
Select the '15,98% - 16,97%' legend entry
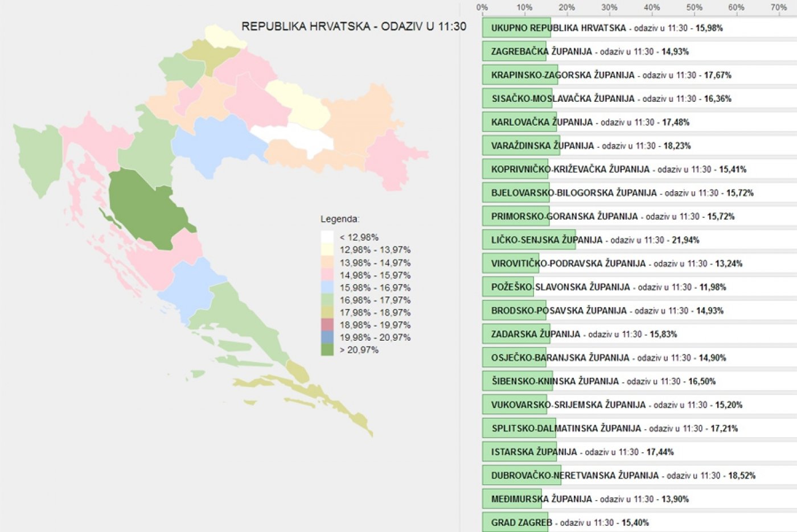click(x=375, y=288)
